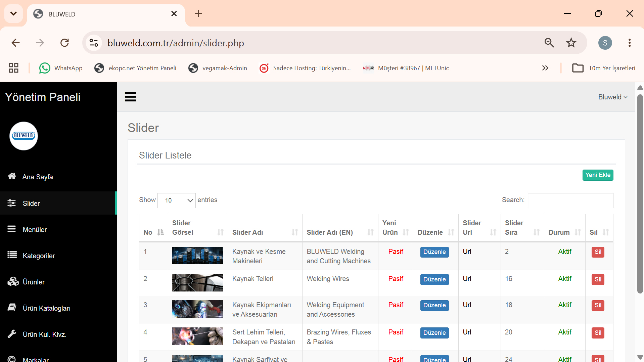This screenshot has height=362, width=644.
Task: Click Düzenle for the Kaynak Telleri row
Action: tap(434, 279)
